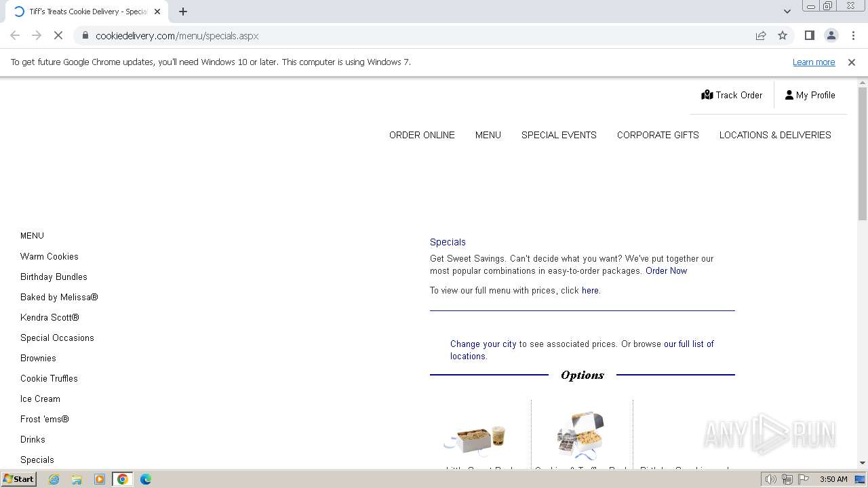Screen dimensions: 868x488
Task: Open the media player taskbar icon
Action: click(100, 479)
